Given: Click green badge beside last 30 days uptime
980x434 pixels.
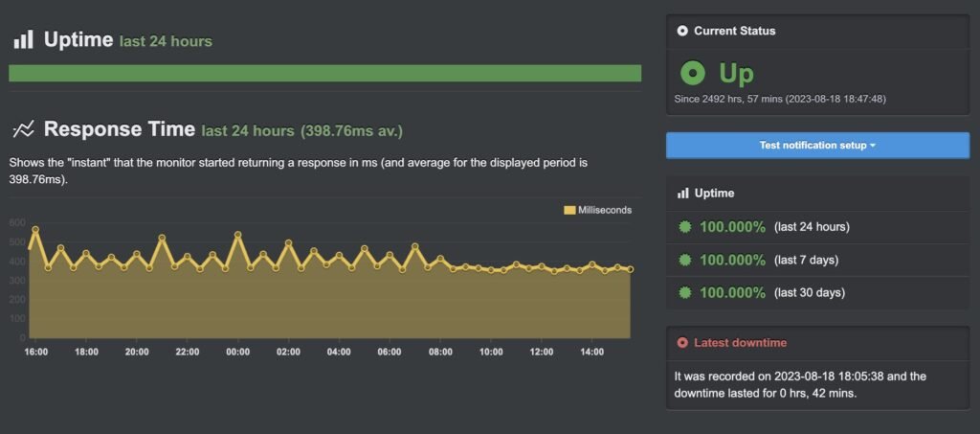Looking at the screenshot, I should 685,292.
